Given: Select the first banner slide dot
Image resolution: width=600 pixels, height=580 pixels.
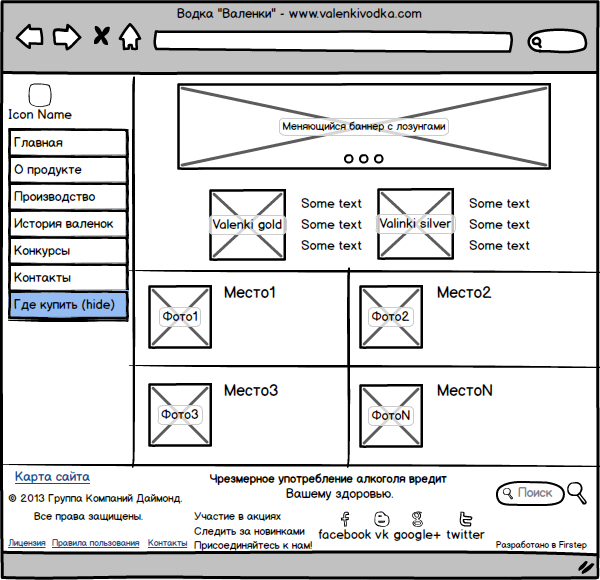Looking at the screenshot, I should [x=349, y=158].
